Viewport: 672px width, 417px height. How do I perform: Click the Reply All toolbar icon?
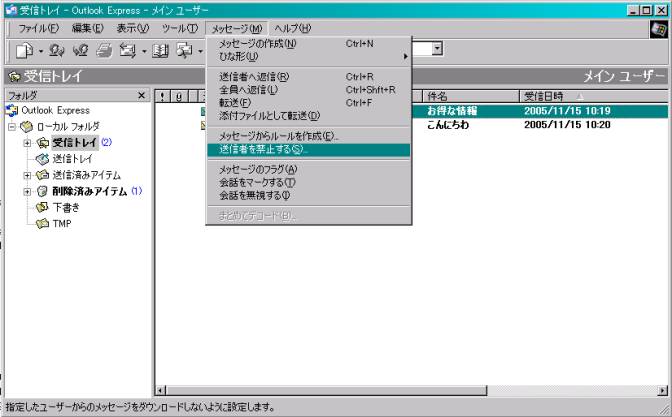[80, 51]
